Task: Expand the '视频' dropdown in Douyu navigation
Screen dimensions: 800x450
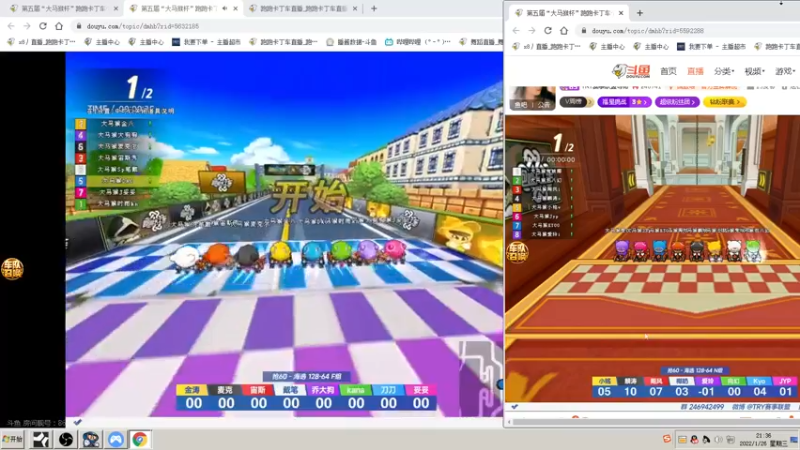Action: click(755, 71)
